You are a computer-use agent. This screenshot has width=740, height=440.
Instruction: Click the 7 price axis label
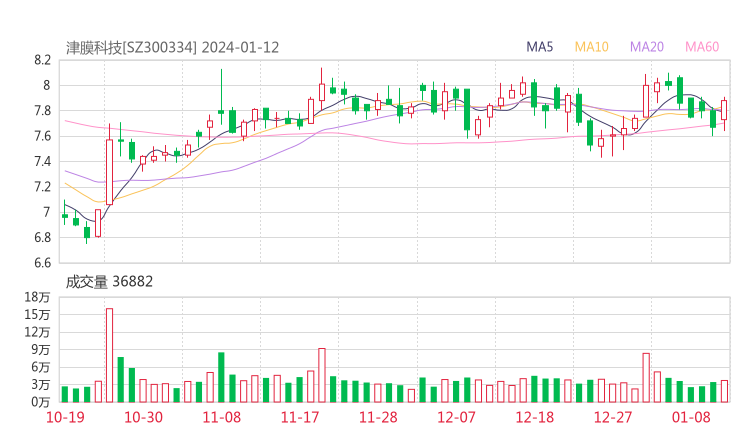click(46, 212)
